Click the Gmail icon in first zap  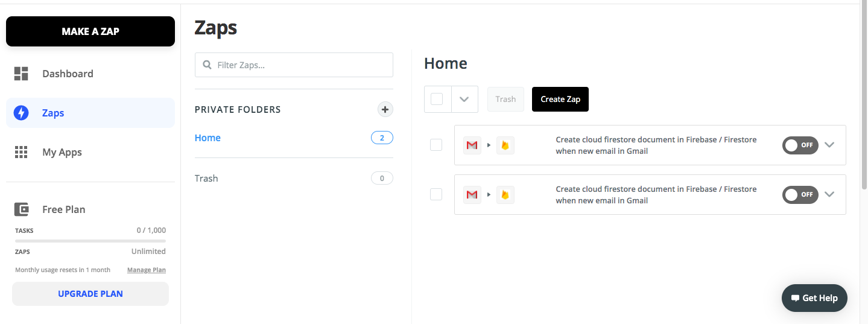(x=472, y=145)
